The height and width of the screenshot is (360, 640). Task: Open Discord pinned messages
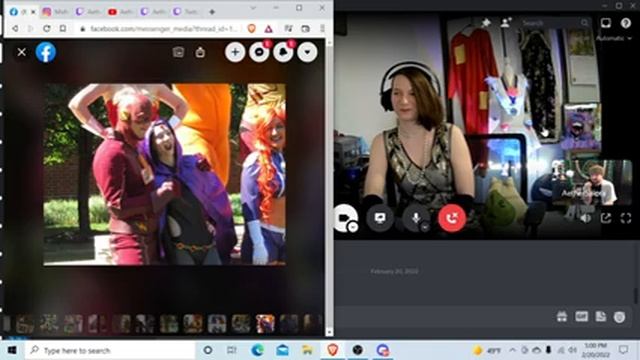486,22
